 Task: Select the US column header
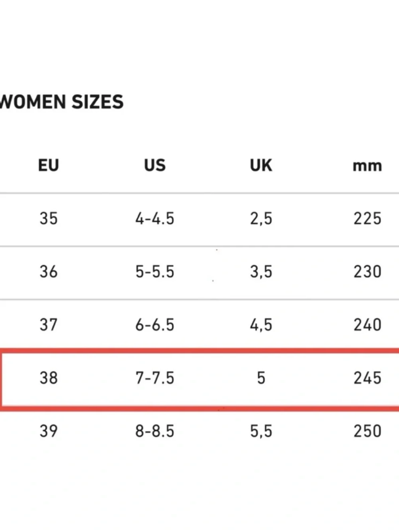155,165
